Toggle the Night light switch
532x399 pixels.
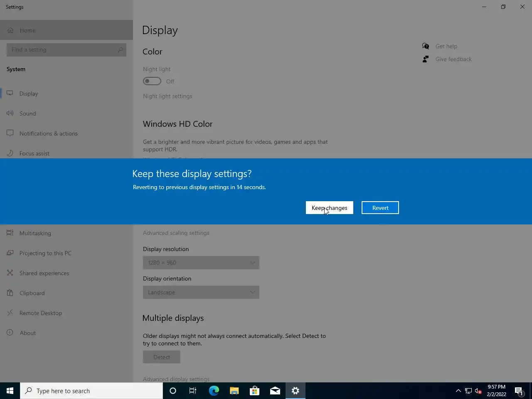coord(152,81)
